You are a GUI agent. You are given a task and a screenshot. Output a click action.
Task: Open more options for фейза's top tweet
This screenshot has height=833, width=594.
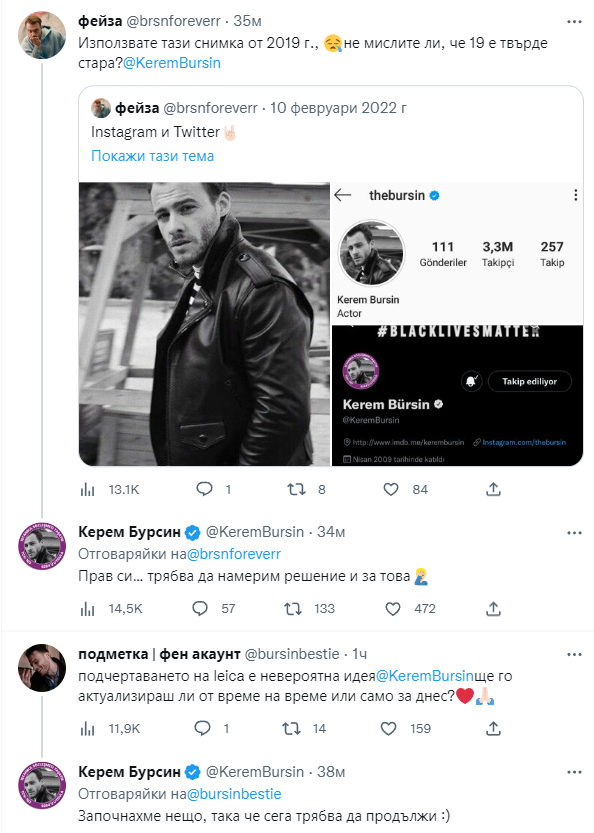click(x=574, y=22)
